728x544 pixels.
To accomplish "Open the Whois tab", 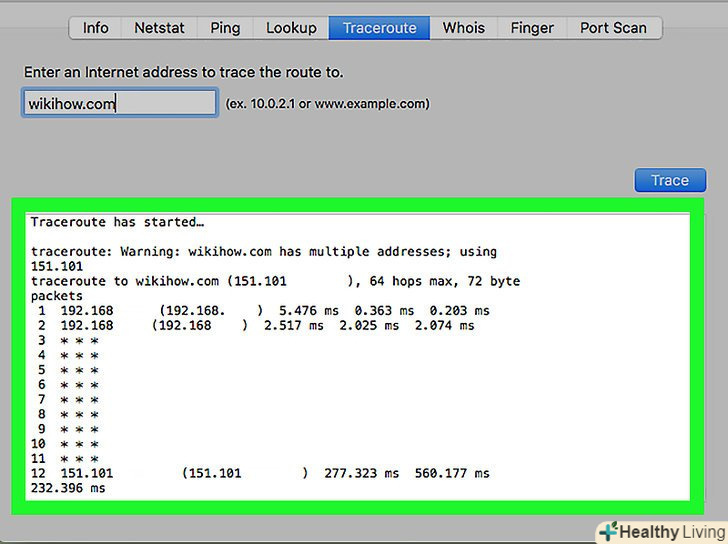I will 464,28.
